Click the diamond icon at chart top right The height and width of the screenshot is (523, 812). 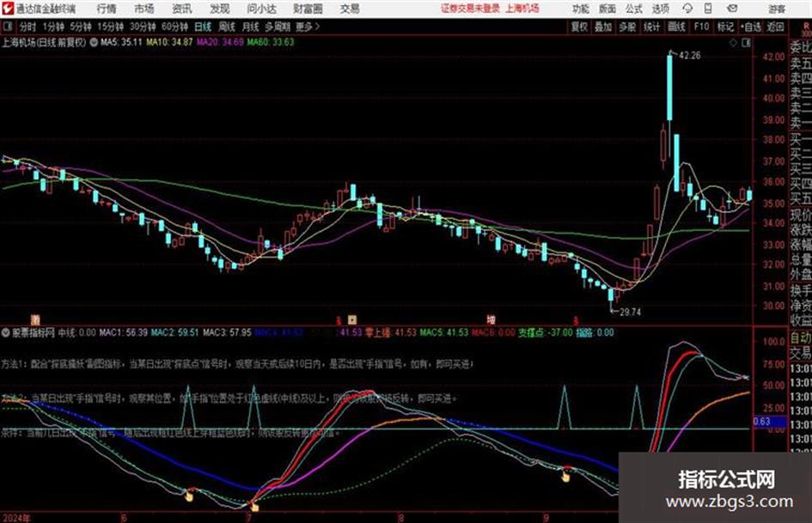(x=733, y=43)
